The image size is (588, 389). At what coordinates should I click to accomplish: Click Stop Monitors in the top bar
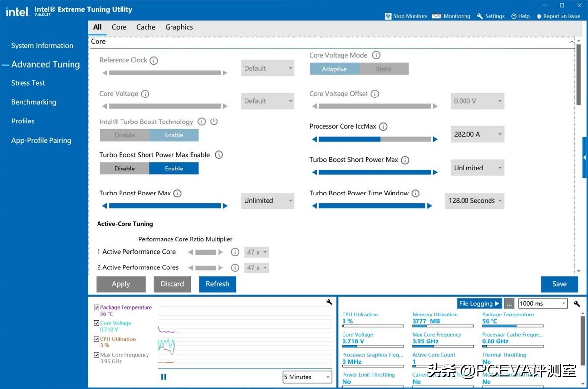click(406, 16)
